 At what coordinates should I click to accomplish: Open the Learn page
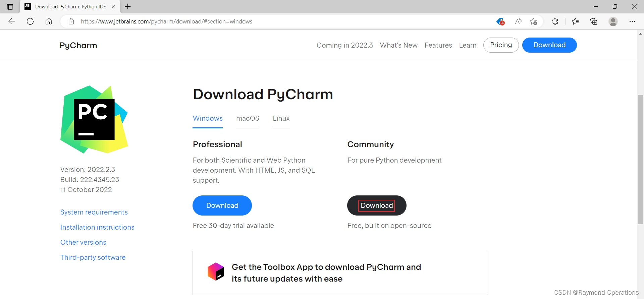coord(468,45)
